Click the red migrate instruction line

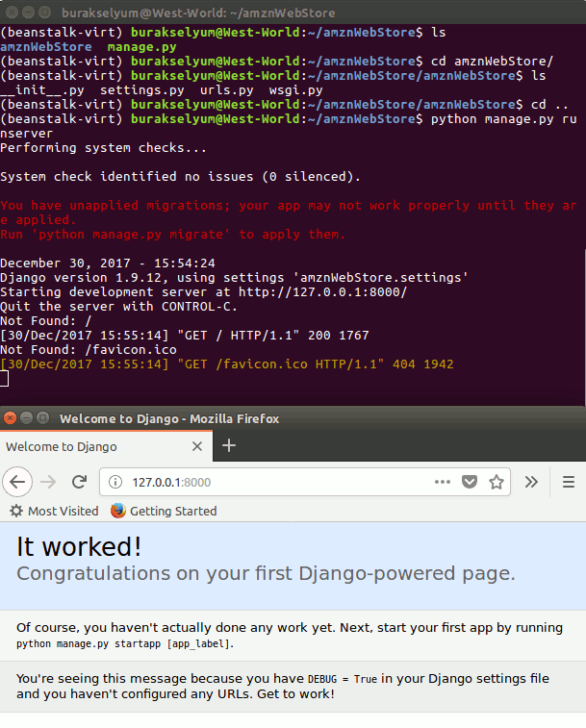pyautogui.click(x=172, y=235)
